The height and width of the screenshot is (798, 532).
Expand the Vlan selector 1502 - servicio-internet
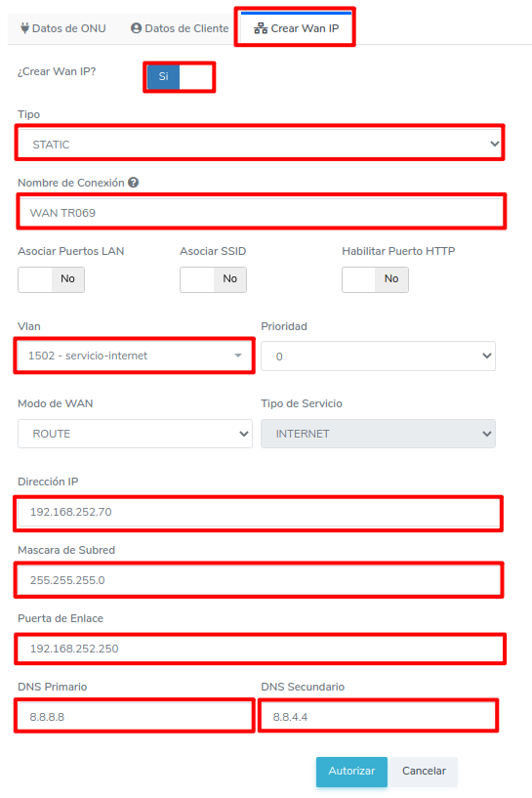pos(135,356)
